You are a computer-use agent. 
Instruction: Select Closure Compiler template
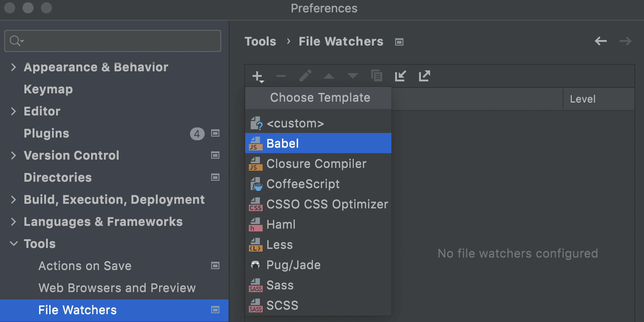coord(318,164)
